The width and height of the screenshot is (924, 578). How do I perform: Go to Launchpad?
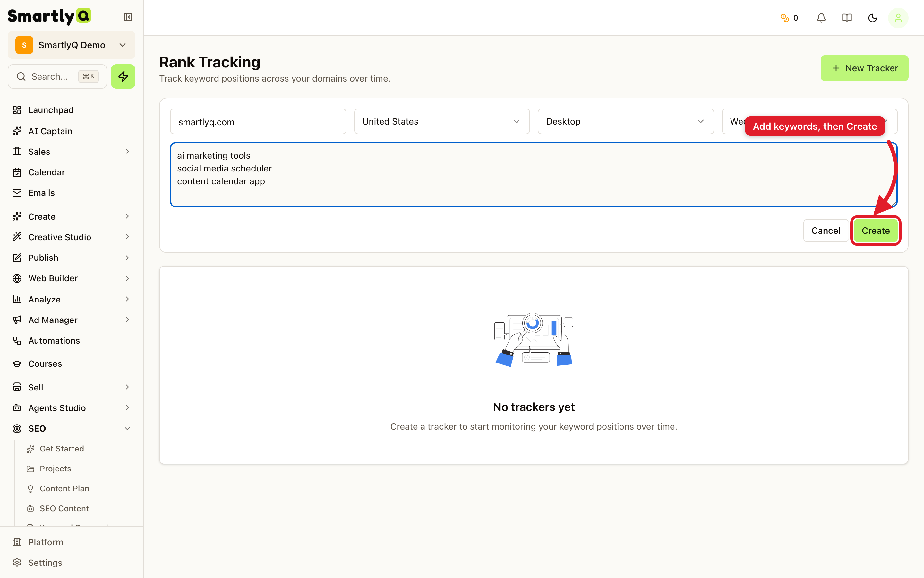coord(51,110)
